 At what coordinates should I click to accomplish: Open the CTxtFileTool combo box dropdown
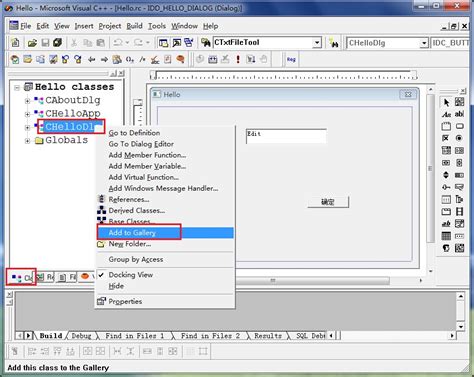pyautogui.click(x=317, y=43)
